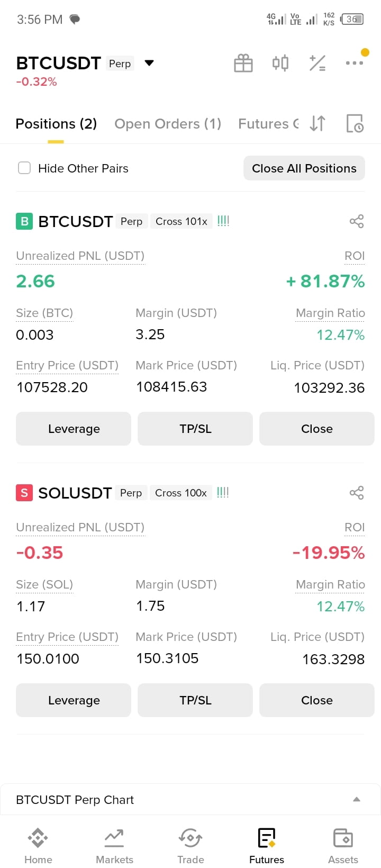Tap Close All Positions button
The width and height of the screenshot is (381, 868).
click(304, 168)
